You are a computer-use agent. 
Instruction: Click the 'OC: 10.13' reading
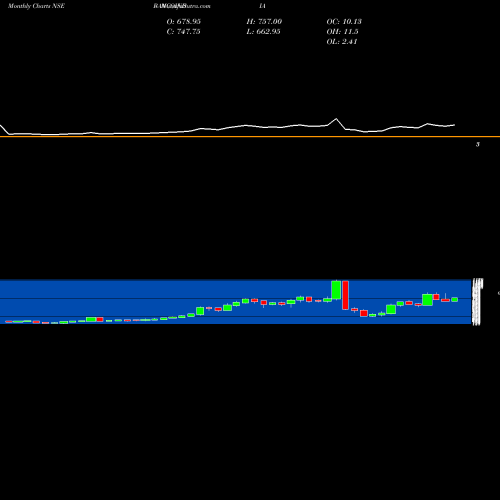344,21
